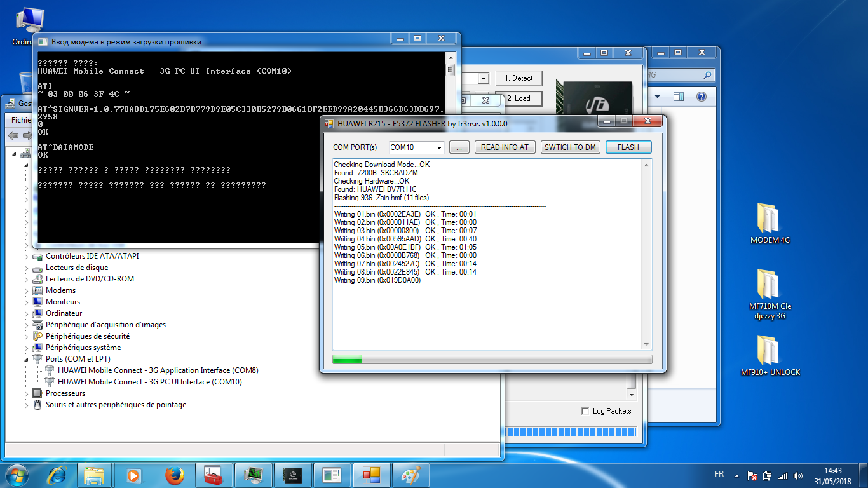Click the 'Writing 05.bin' log line
The height and width of the screenshot is (488, 868).
[405, 247]
